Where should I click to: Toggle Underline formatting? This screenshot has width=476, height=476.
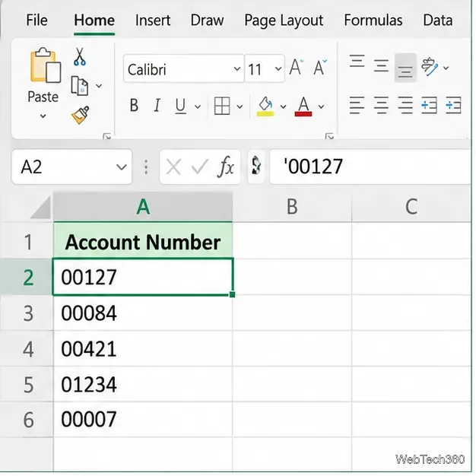(x=181, y=106)
